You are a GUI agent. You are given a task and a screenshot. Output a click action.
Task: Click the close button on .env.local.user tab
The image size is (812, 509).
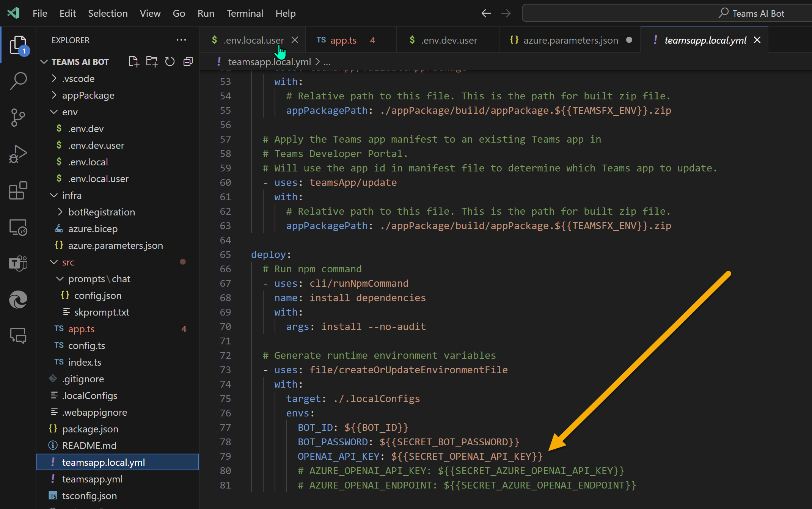tap(295, 40)
